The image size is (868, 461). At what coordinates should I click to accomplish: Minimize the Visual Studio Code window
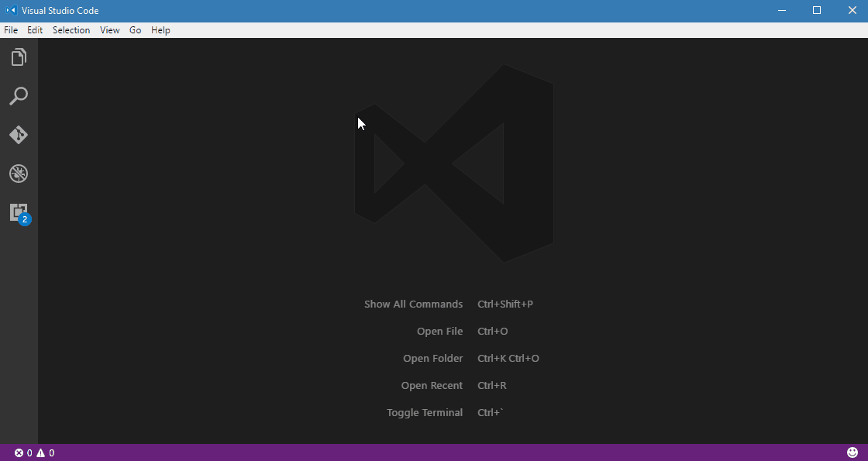pos(782,10)
